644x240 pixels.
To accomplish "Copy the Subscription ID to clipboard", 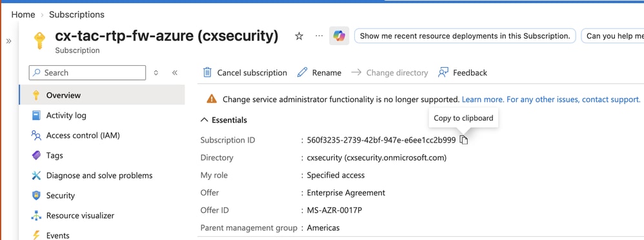I will [x=464, y=140].
